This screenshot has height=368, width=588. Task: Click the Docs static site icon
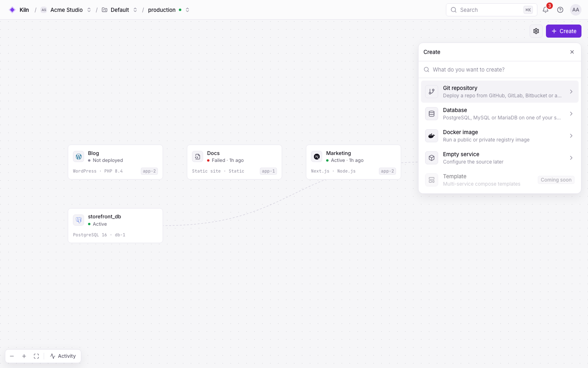(198, 157)
